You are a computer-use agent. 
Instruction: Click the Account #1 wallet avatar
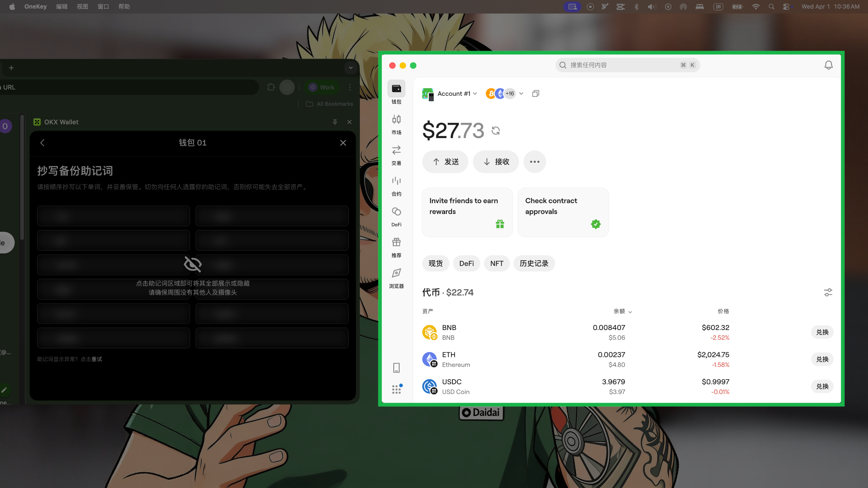(x=428, y=94)
